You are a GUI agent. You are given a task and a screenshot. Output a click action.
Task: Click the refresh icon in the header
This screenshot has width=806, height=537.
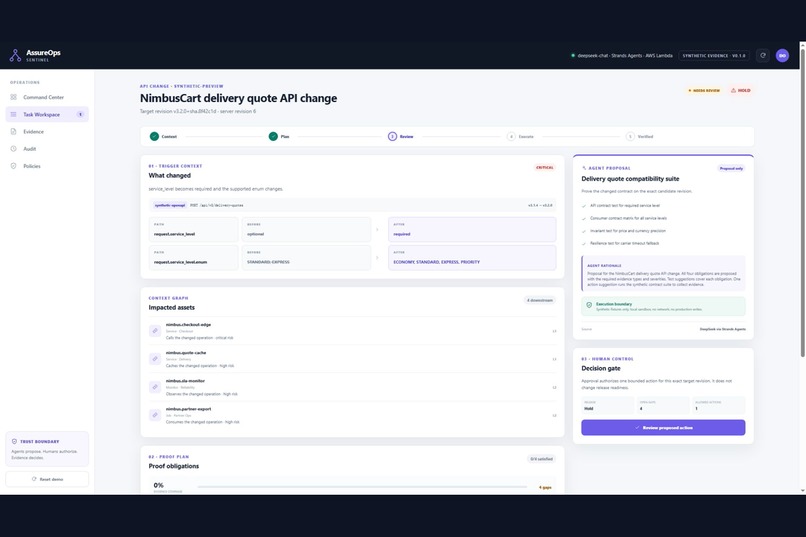pos(763,55)
